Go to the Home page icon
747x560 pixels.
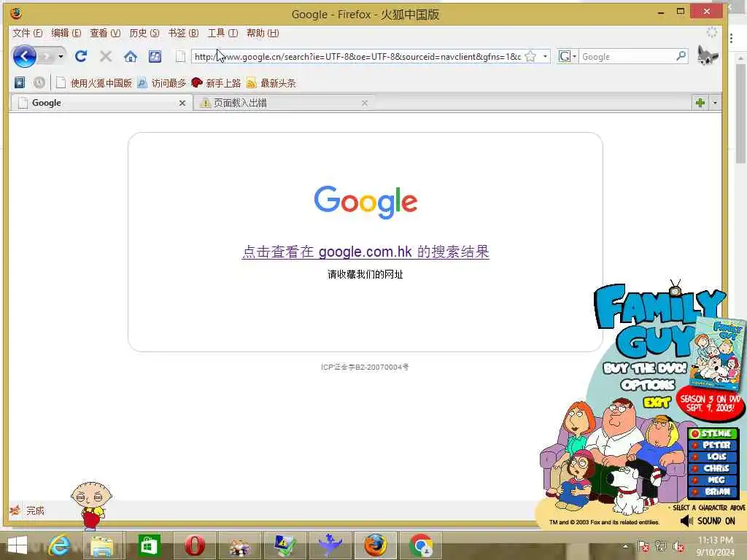point(131,57)
